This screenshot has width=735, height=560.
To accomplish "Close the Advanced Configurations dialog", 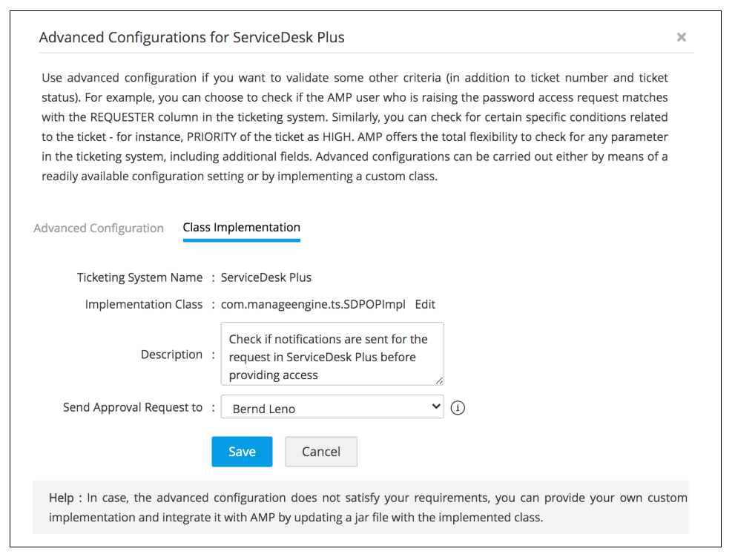I will click(x=681, y=37).
